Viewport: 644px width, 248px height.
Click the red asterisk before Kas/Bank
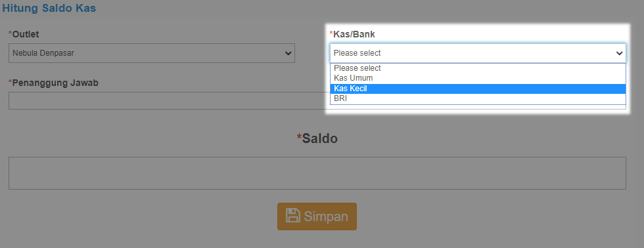tap(331, 33)
